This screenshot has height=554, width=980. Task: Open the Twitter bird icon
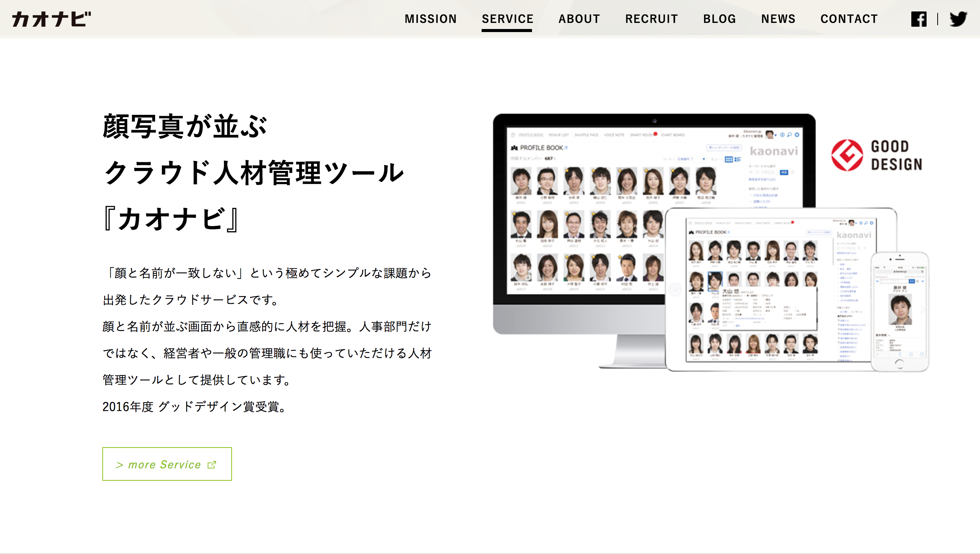click(x=958, y=19)
